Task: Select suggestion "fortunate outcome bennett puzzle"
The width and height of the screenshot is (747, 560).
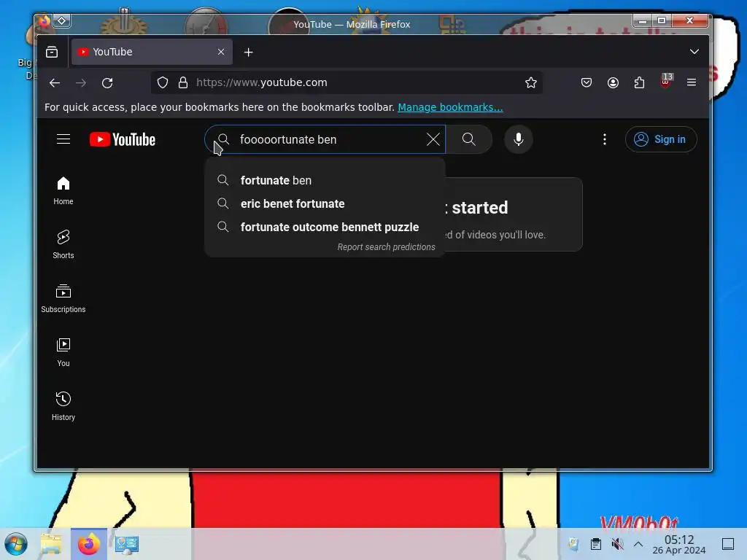Action: pos(325,227)
